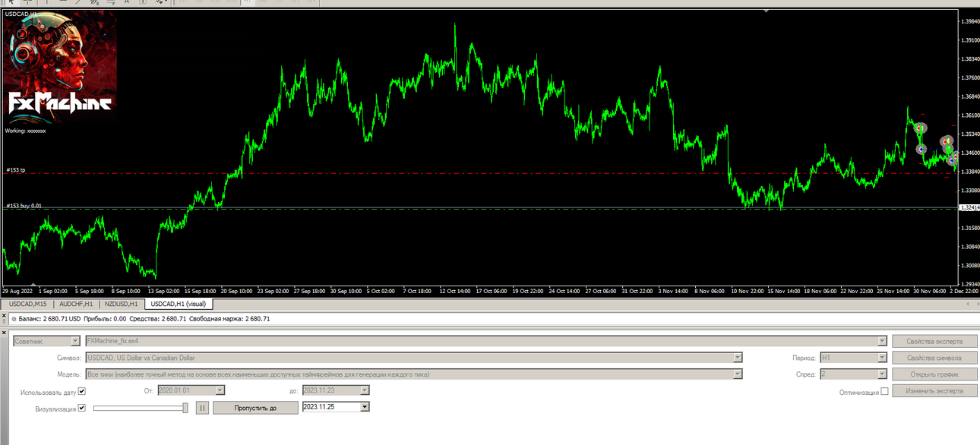Close the strategy tester panel
The image size is (980, 445).
(x=4, y=331)
